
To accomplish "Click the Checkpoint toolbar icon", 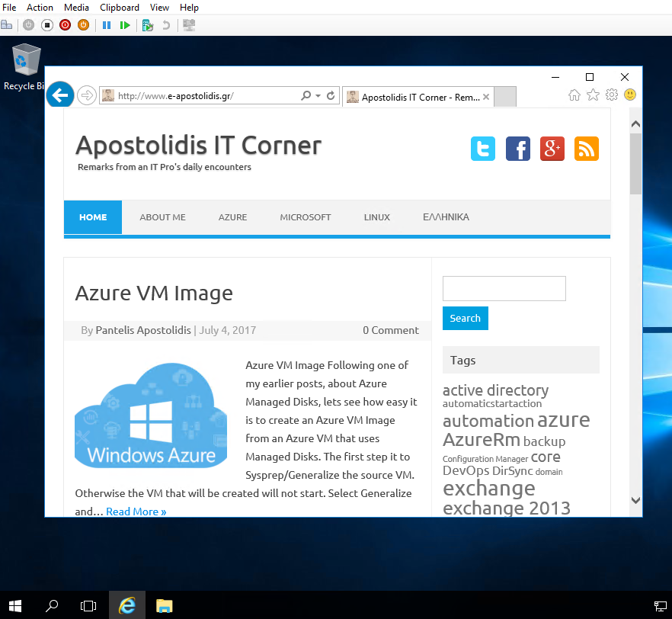I will tap(148, 26).
